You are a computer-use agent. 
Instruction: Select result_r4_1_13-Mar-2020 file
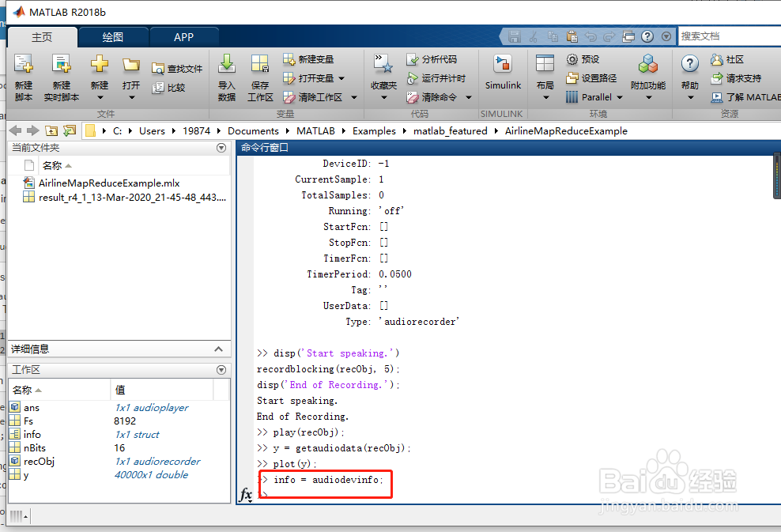pos(125,198)
